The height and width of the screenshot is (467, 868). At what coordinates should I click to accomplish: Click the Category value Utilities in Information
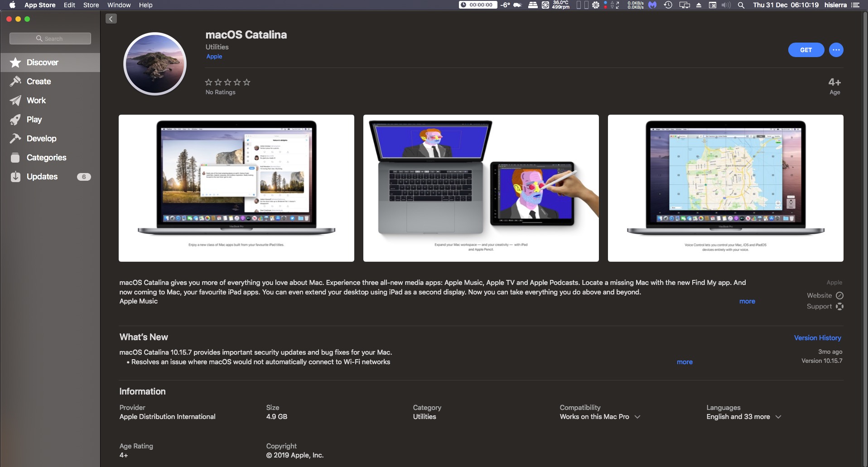click(x=424, y=417)
